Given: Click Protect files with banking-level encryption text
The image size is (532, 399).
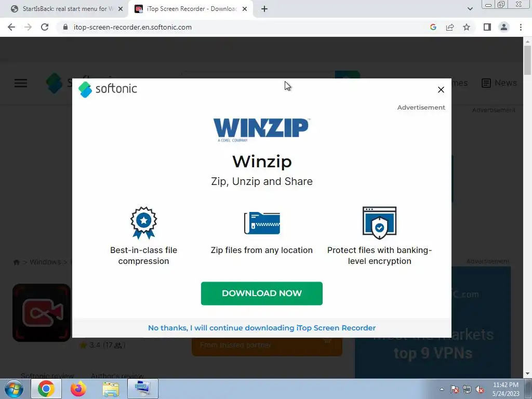Looking at the screenshot, I should click(x=379, y=256).
